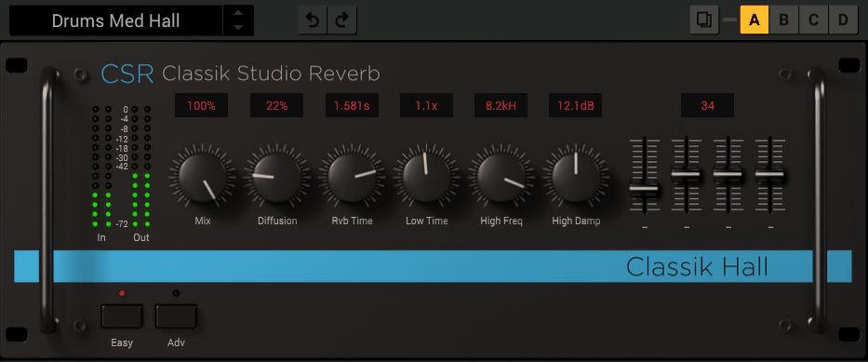Switch to preset slot D
The width and height of the screenshot is (868, 362).
[x=843, y=20]
